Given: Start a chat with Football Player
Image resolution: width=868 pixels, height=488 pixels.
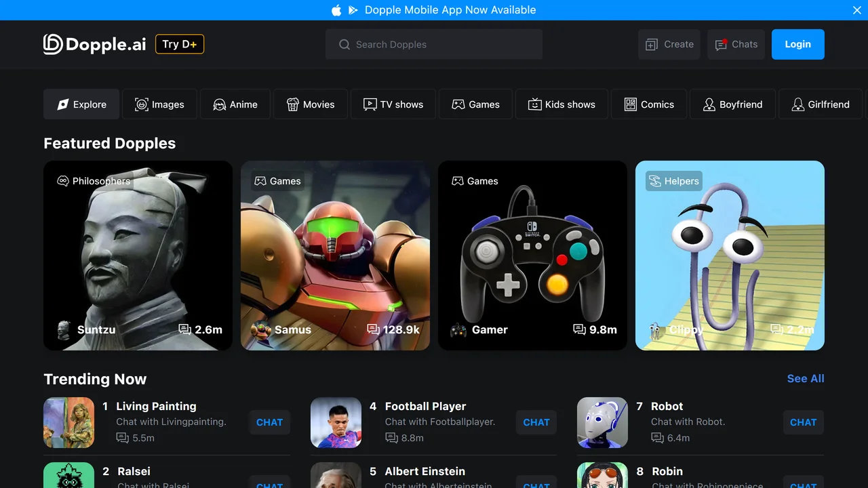Looking at the screenshot, I should [x=536, y=422].
